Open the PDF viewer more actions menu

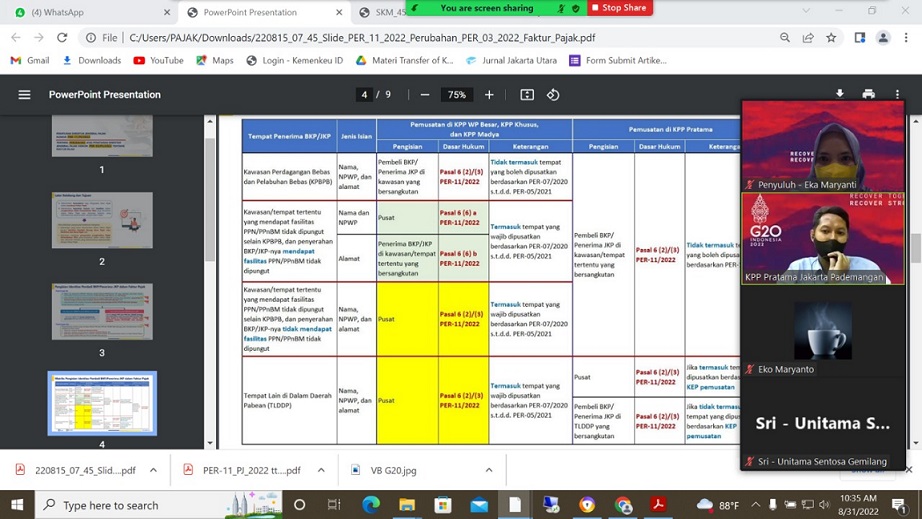pos(897,94)
